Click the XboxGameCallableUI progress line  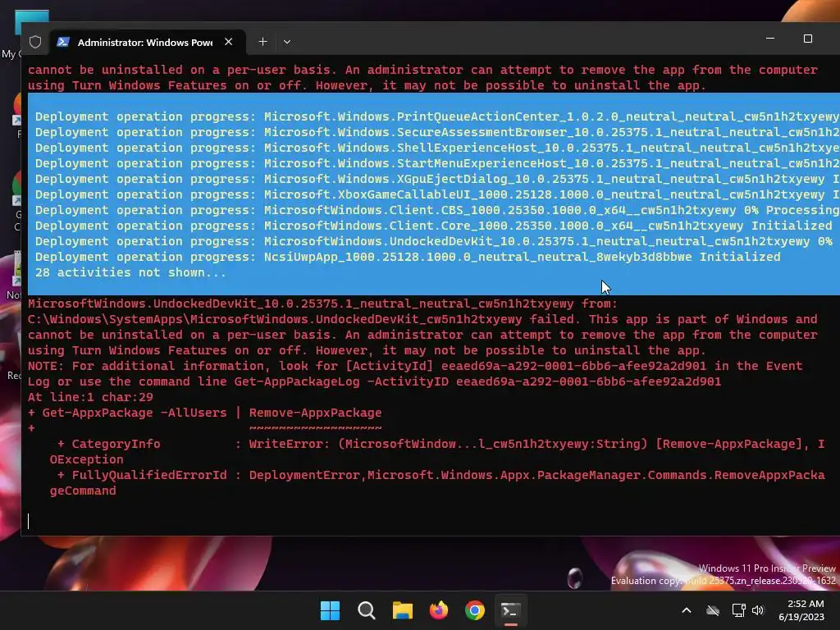437,194
